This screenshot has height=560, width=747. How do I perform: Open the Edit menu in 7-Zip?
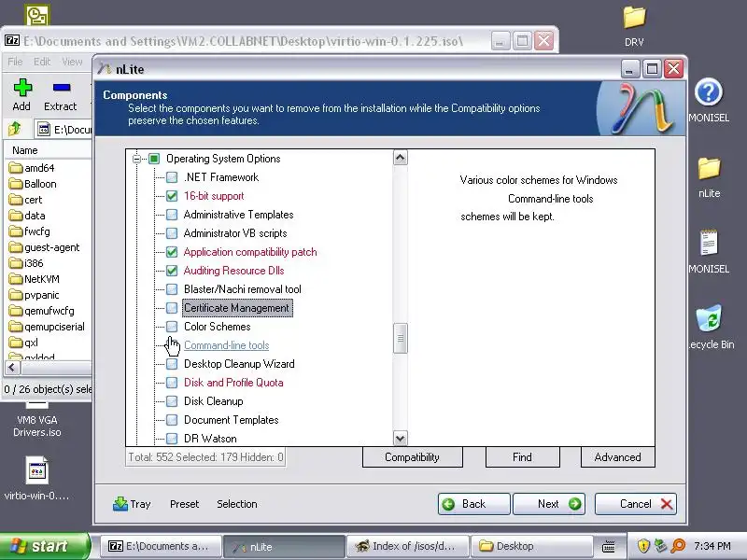click(x=42, y=62)
